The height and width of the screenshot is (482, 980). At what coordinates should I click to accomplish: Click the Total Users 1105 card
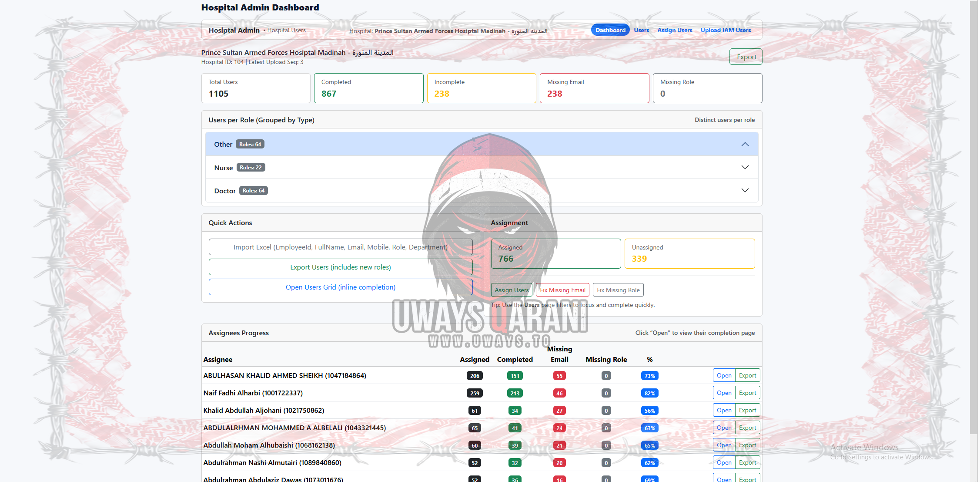[256, 88]
